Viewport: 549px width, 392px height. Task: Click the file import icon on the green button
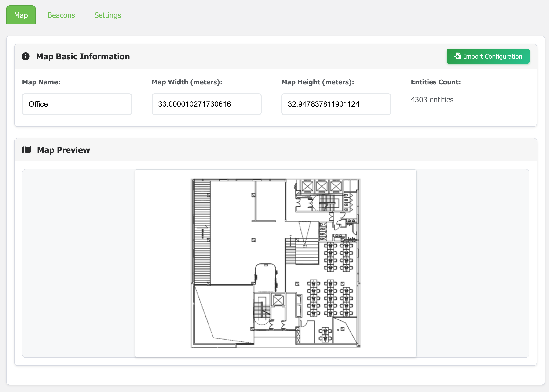[457, 56]
